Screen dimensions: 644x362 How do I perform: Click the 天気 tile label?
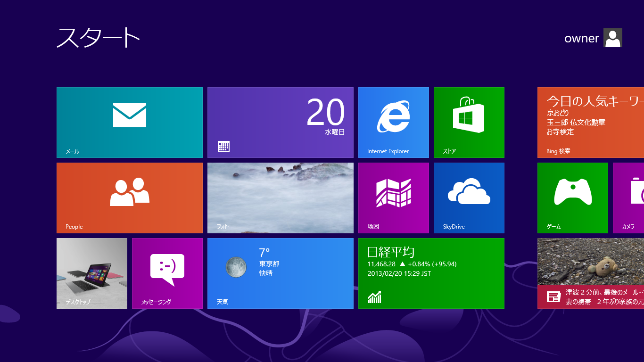[223, 302]
